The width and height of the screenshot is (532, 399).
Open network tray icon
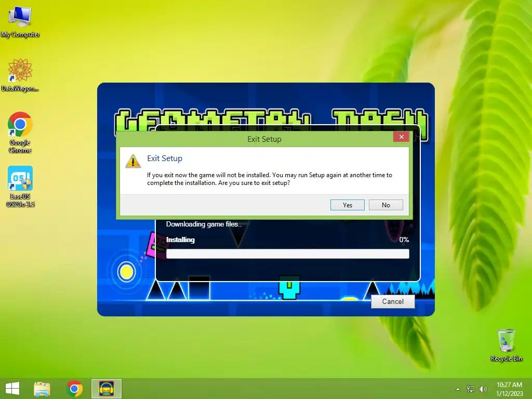[x=471, y=389]
